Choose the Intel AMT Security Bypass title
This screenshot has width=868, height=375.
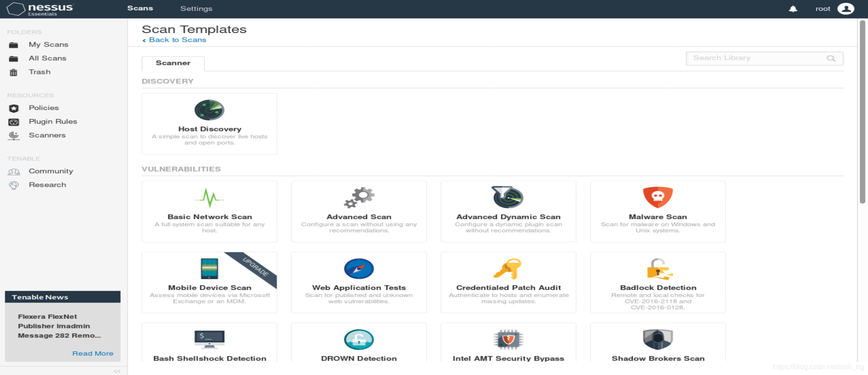[x=508, y=358]
